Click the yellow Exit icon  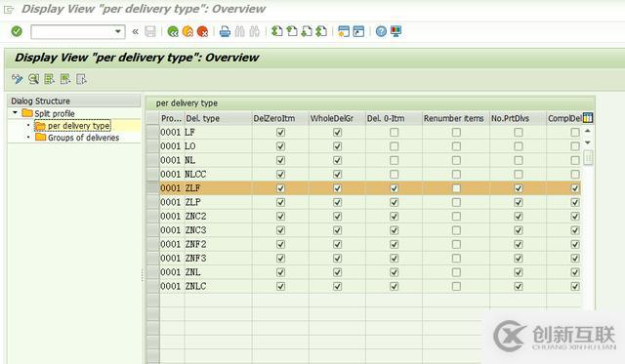[187, 31]
